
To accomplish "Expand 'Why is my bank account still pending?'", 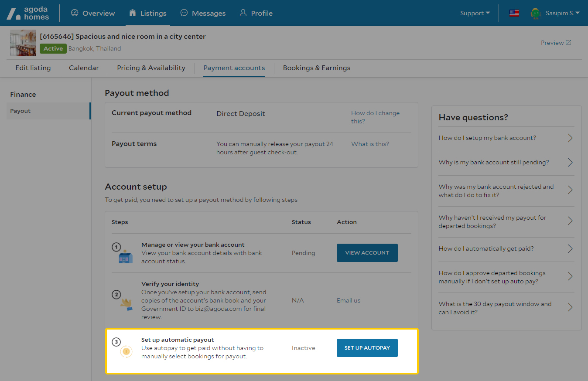I will 506,163.
